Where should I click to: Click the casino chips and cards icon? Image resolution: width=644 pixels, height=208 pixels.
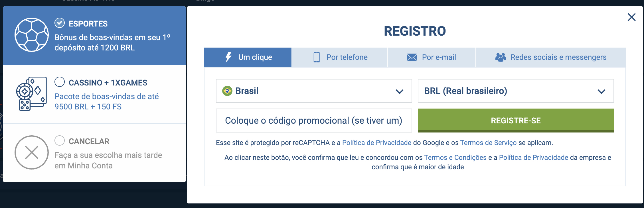[31, 93]
